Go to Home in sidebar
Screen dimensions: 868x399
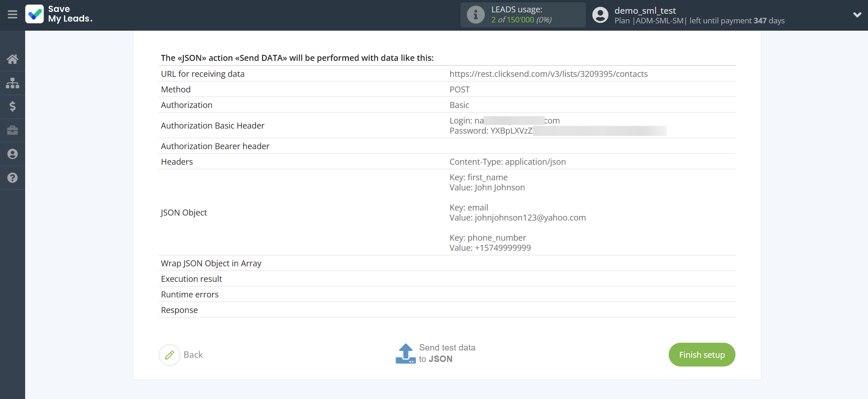point(12,59)
